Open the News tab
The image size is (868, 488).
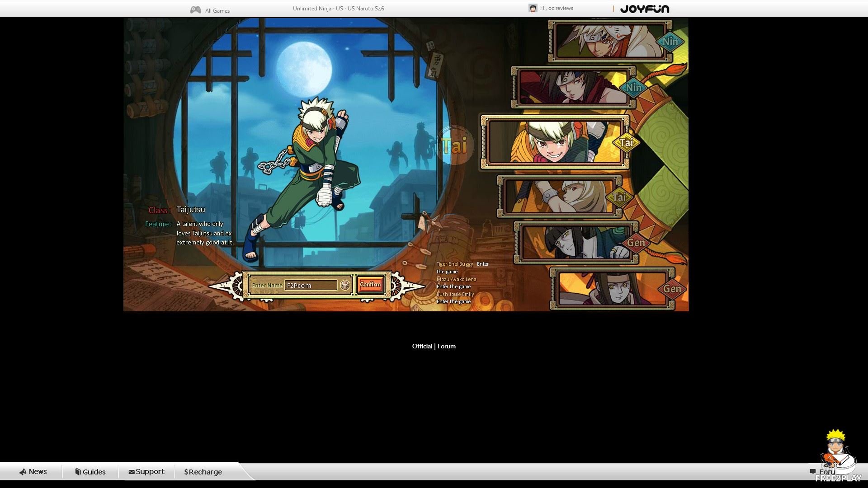33,472
